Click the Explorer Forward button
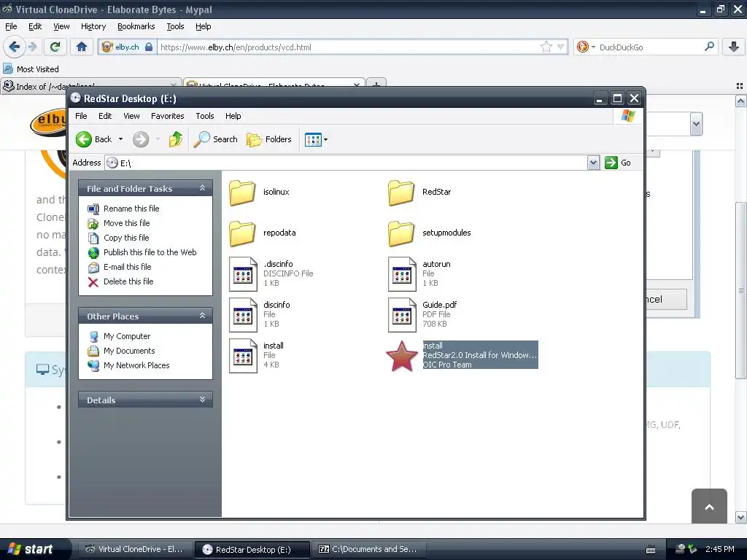Screen dimensions: 747x560 click(x=141, y=139)
